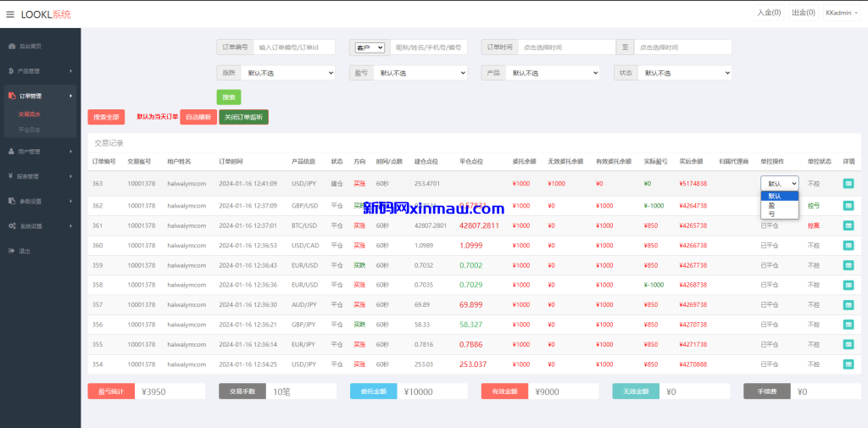Click the 控赢 status in order 361
This screenshot has width=868, height=428.
point(813,225)
